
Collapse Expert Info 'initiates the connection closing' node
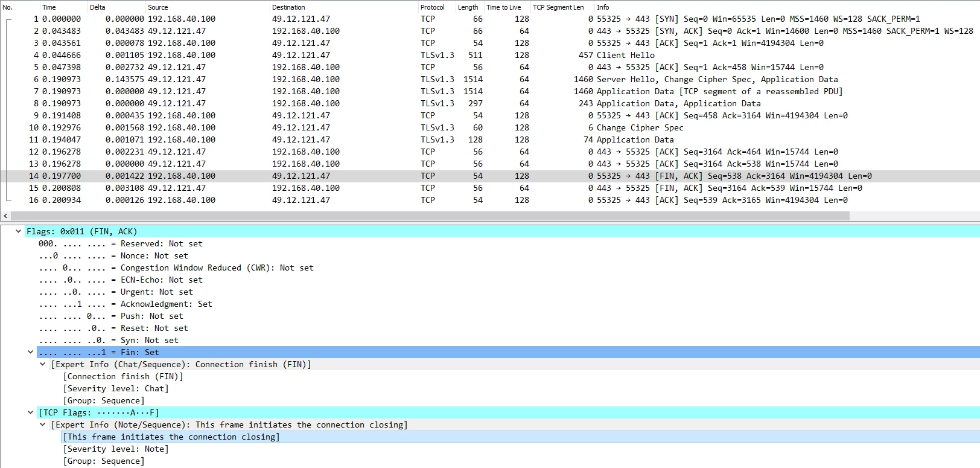point(42,425)
